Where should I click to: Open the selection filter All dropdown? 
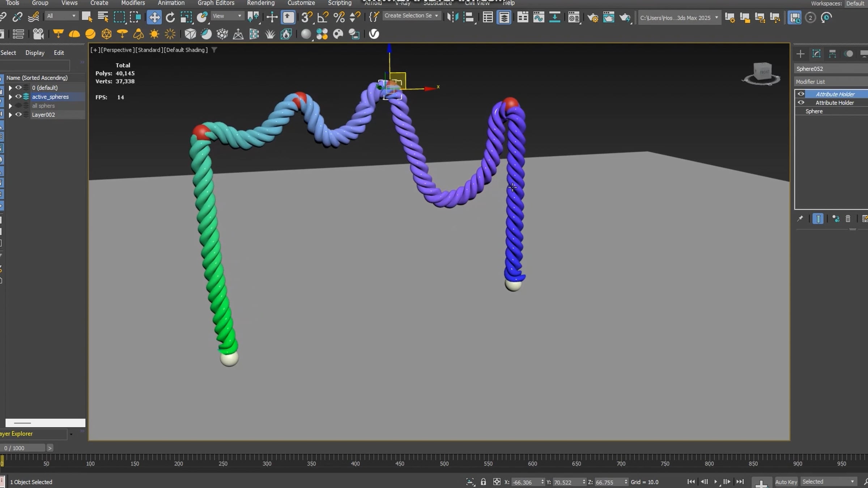click(61, 16)
